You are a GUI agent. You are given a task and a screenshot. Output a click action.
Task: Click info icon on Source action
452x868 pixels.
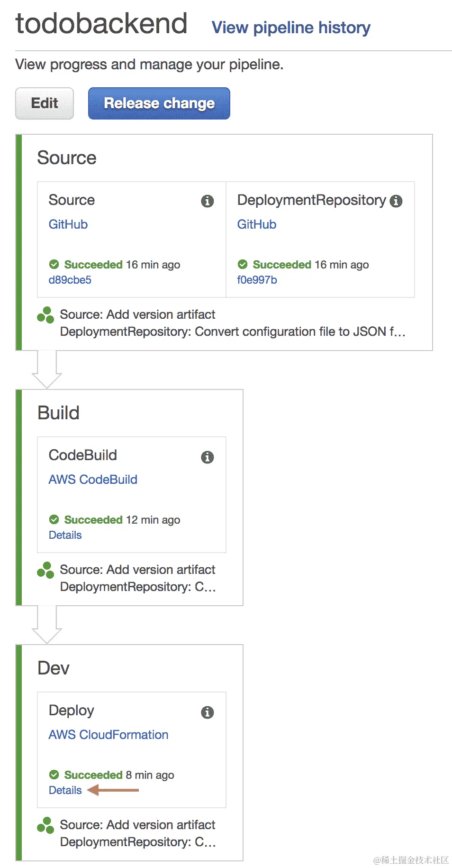[x=207, y=201]
